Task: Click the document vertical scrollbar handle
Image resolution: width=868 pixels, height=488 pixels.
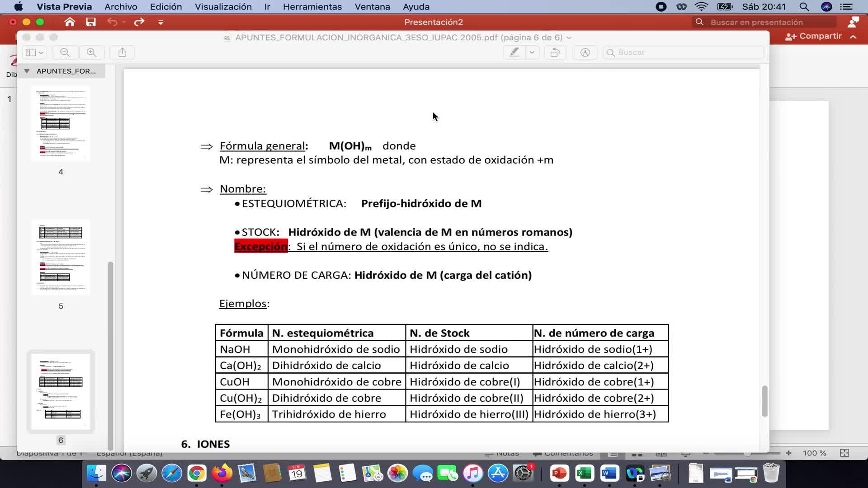Action: (x=764, y=400)
